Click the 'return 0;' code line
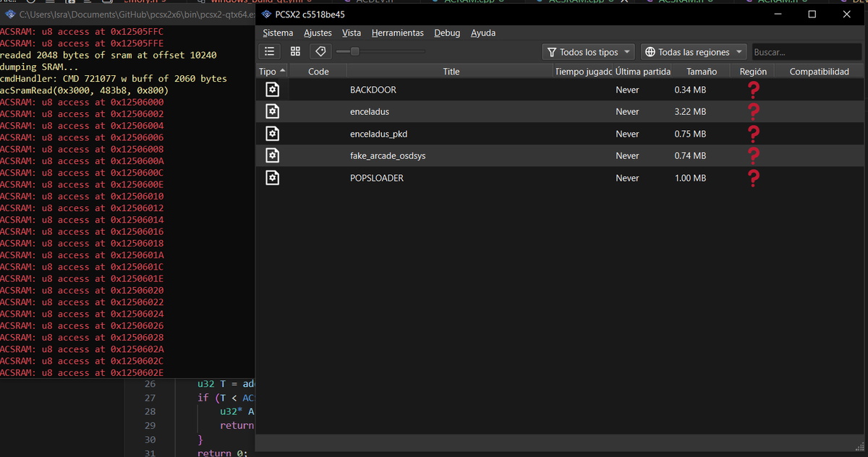Viewport: 868px width, 457px height. 222,453
